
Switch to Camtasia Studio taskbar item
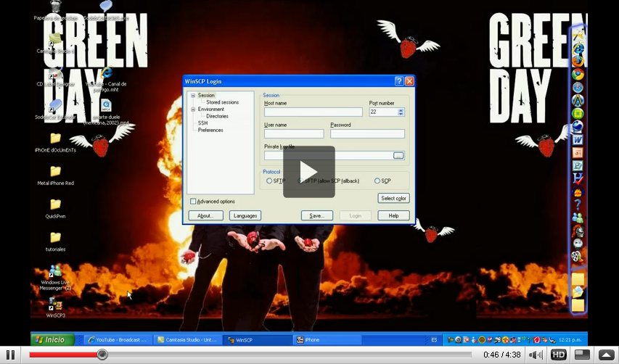tap(187, 339)
